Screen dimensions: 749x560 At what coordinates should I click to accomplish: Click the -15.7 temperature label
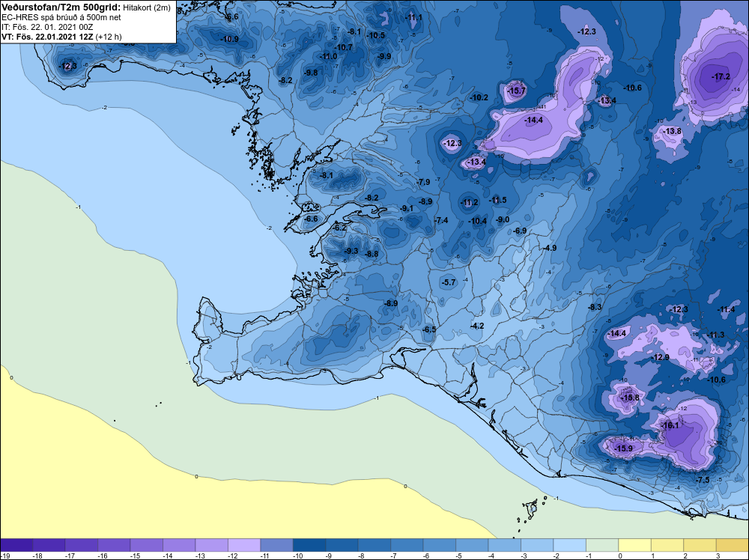point(516,91)
